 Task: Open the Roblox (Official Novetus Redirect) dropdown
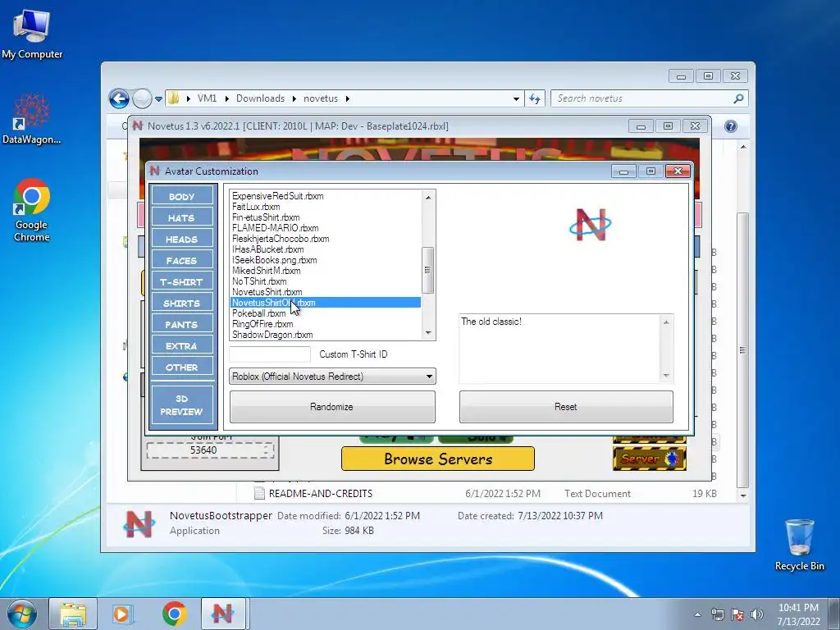332,376
